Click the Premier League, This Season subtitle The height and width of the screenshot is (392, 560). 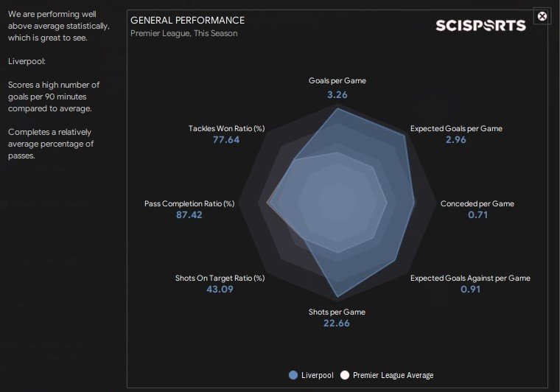click(184, 33)
